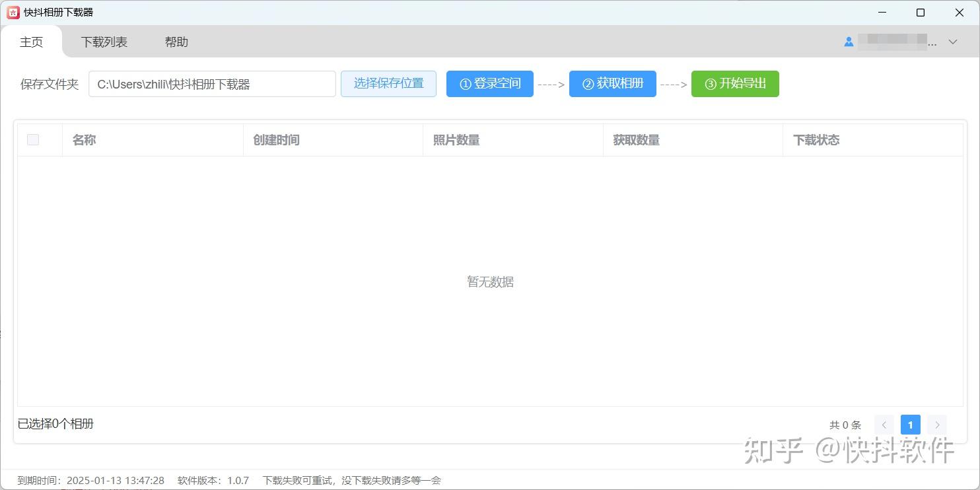This screenshot has height=490, width=980.
Task: Click the 创建时间 column header
Action: tap(276, 139)
